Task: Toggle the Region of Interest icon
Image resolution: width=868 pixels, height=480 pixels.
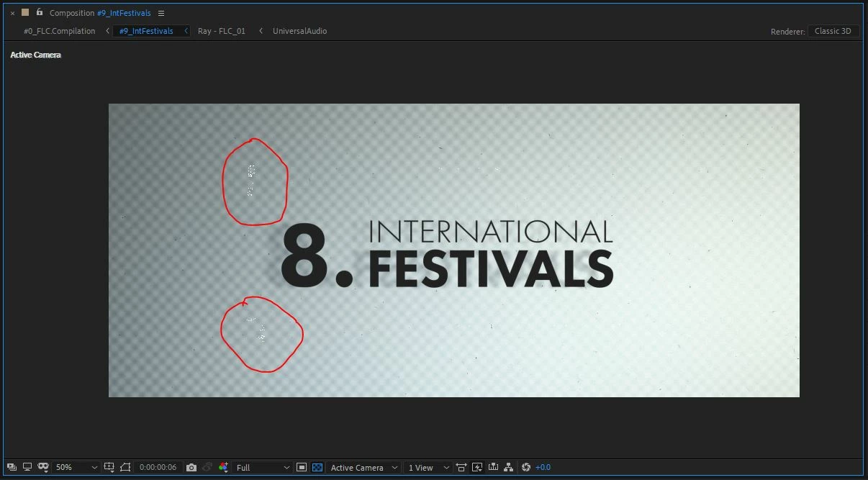Action: pyautogui.click(x=126, y=467)
